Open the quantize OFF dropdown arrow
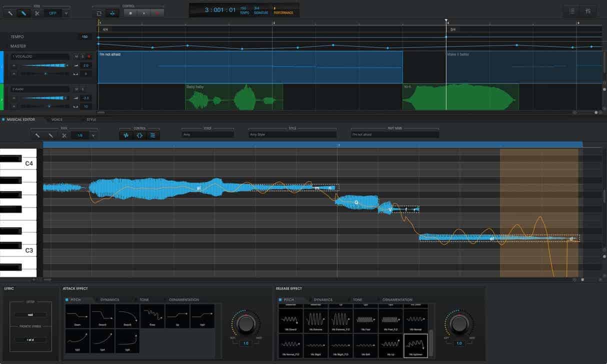This screenshot has width=607, height=364. pyautogui.click(x=66, y=13)
